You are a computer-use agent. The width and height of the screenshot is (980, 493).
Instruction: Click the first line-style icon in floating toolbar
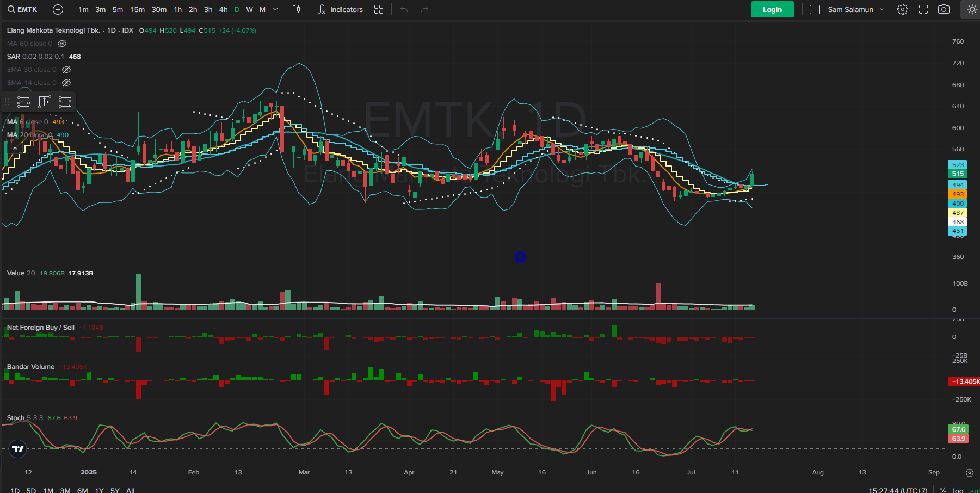23,102
